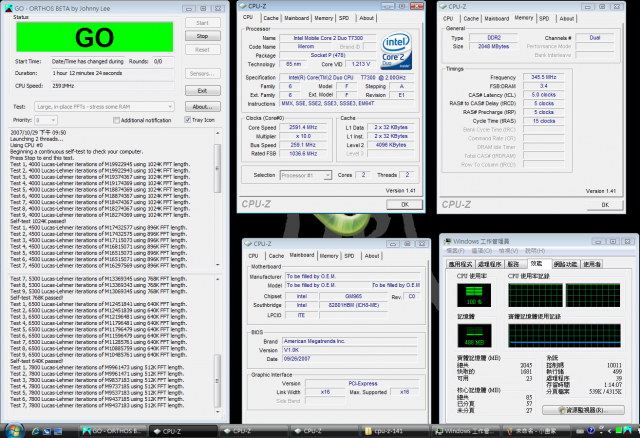Click Level 2 cache value 4096 KBytes

point(391,145)
